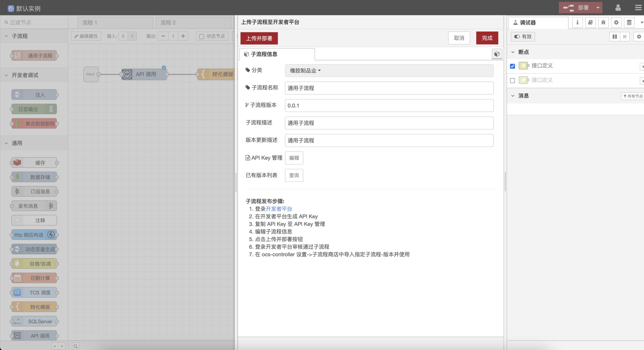Click the 子流程版本 input field
The height and width of the screenshot is (350, 644).
coord(389,106)
